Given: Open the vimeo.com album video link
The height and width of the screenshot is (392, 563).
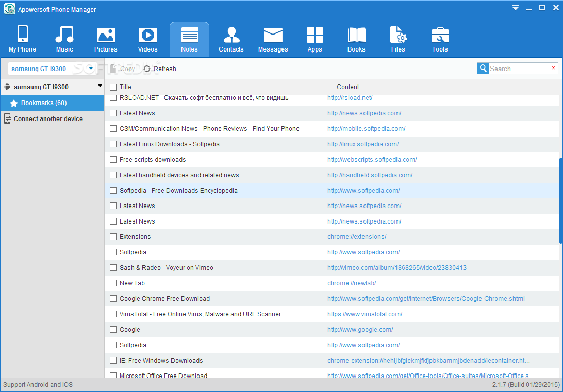Looking at the screenshot, I should point(397,267).
